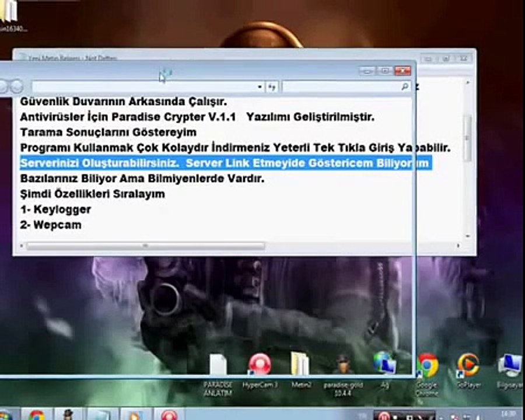Minimize the front Explorer window

367,71
